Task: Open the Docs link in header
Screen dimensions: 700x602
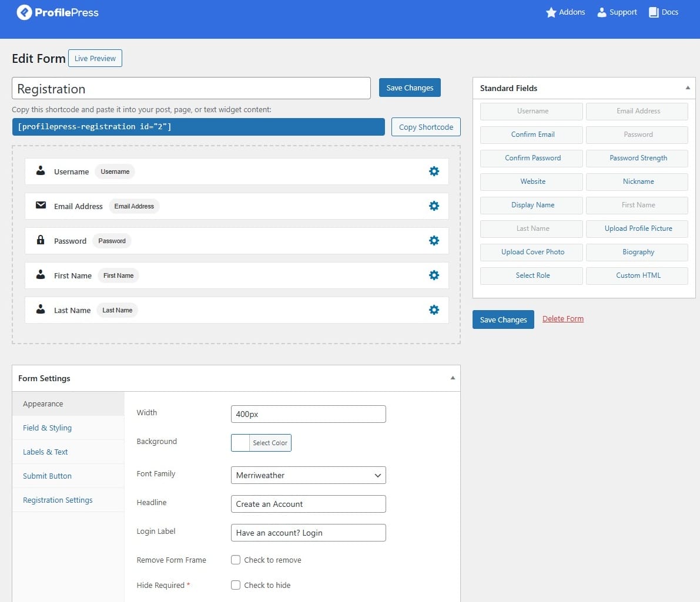Action: click(669, 12)
